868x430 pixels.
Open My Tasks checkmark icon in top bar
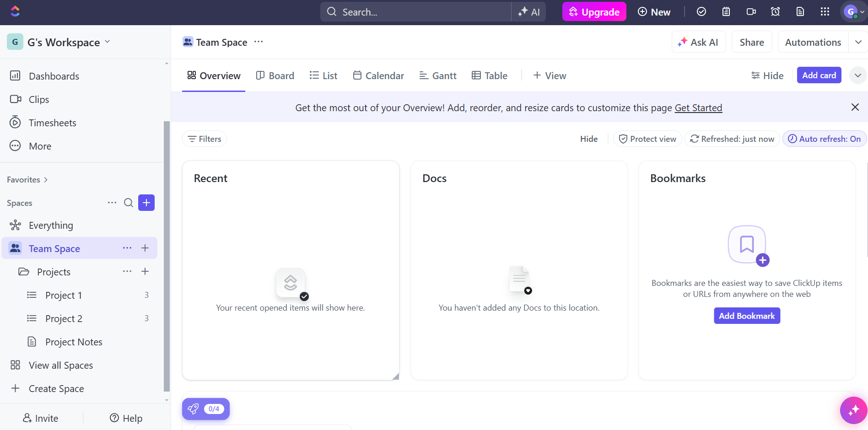[x=701, y=12]
